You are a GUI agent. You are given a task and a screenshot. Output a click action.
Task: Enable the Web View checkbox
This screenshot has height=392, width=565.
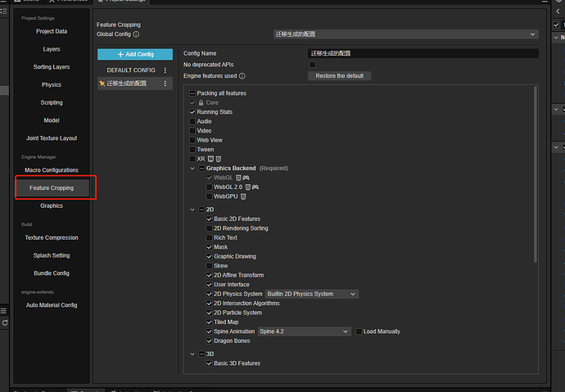[x=192, y=140]
